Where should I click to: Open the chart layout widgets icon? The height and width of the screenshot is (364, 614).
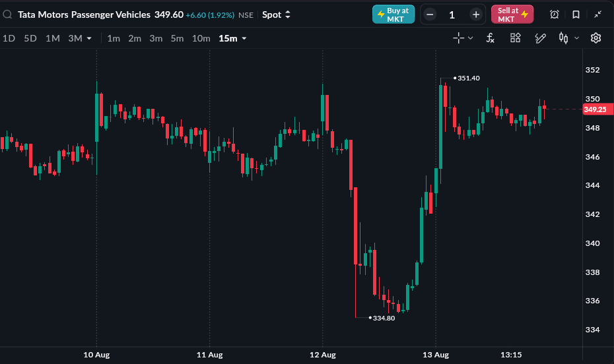(x=516, y=38)
